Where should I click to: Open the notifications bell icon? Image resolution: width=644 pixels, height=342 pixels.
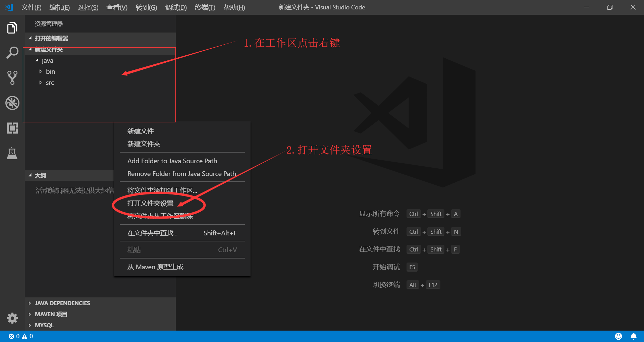click(633, 336)
